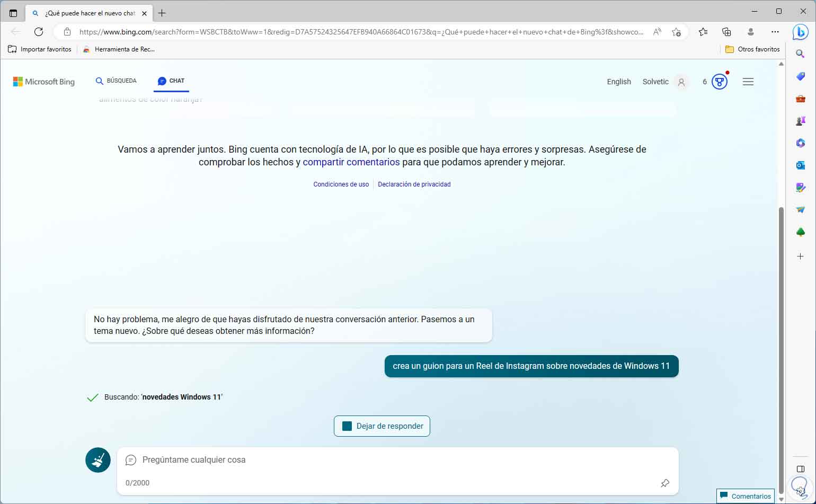Click the Rewards points count '6'
The height and width of the screenshot is (504, 816).
705,82
